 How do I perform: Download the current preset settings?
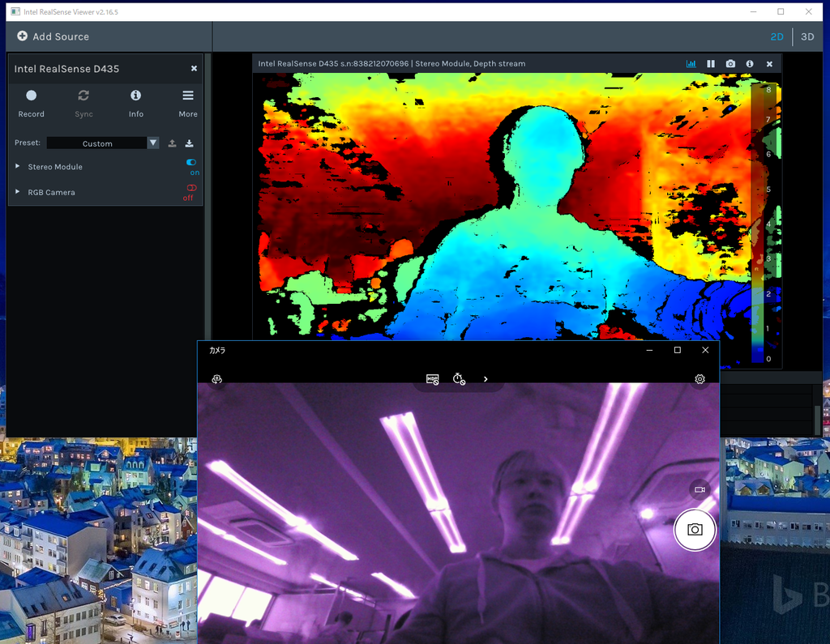click(x=190, y=143)
